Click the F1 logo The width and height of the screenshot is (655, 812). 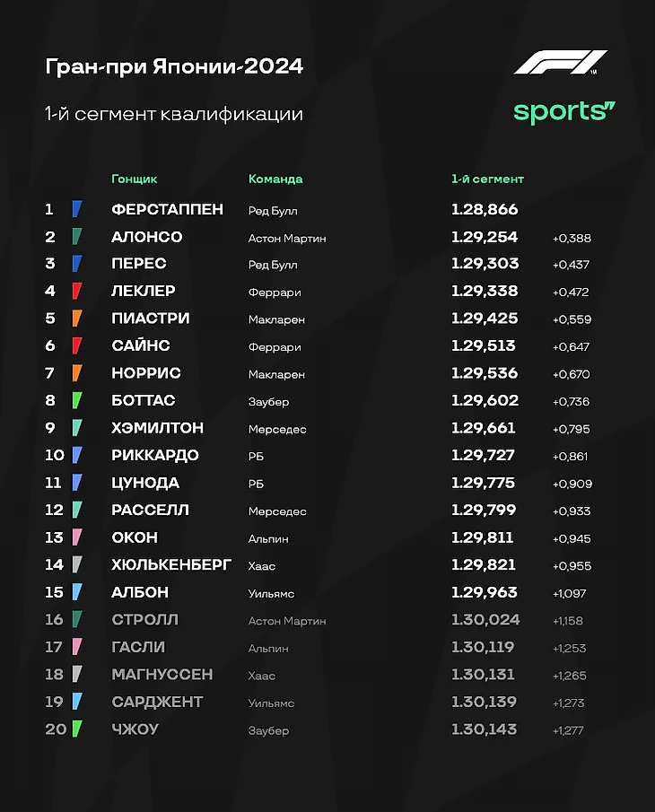click(561, 63)
